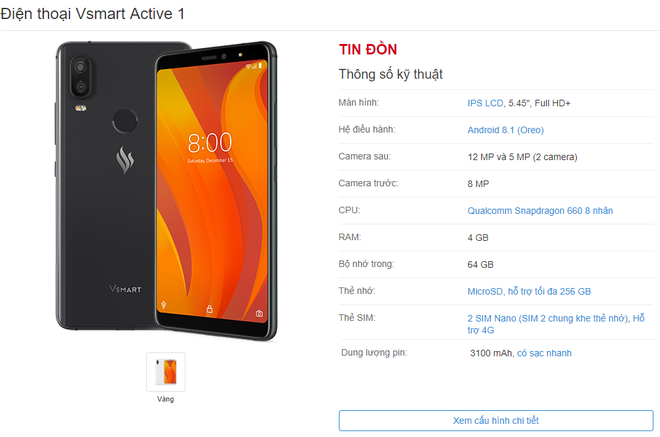Open the IPS LCD link
This screenshot has width=660, height=437.
point(485,103)
